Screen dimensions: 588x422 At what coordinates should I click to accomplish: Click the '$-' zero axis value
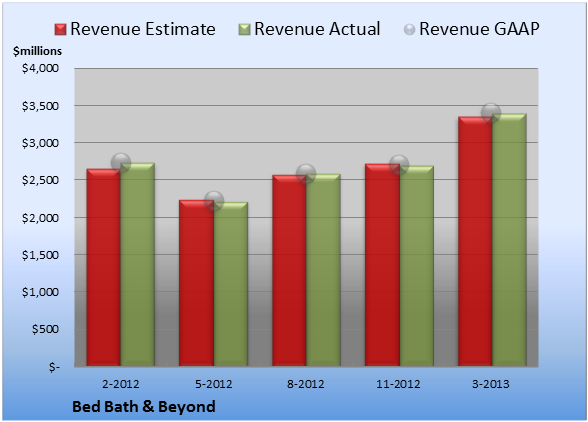pos(54,367)
